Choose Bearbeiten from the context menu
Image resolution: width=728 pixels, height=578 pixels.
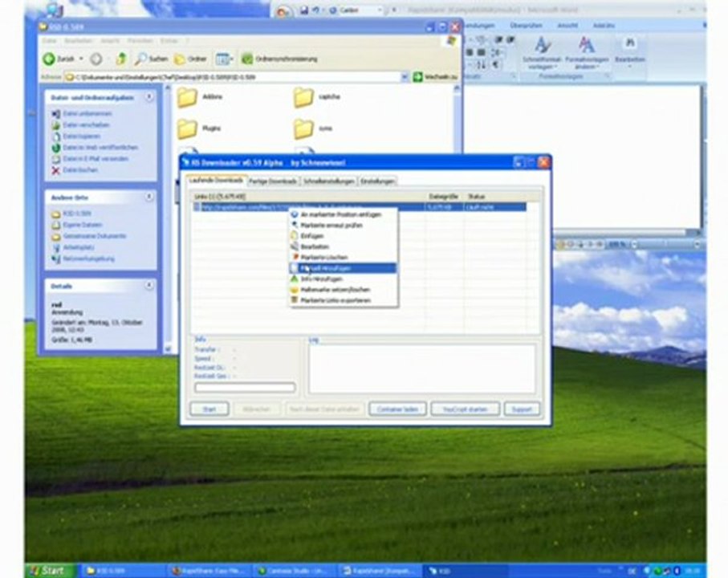[x=343, y=246]
